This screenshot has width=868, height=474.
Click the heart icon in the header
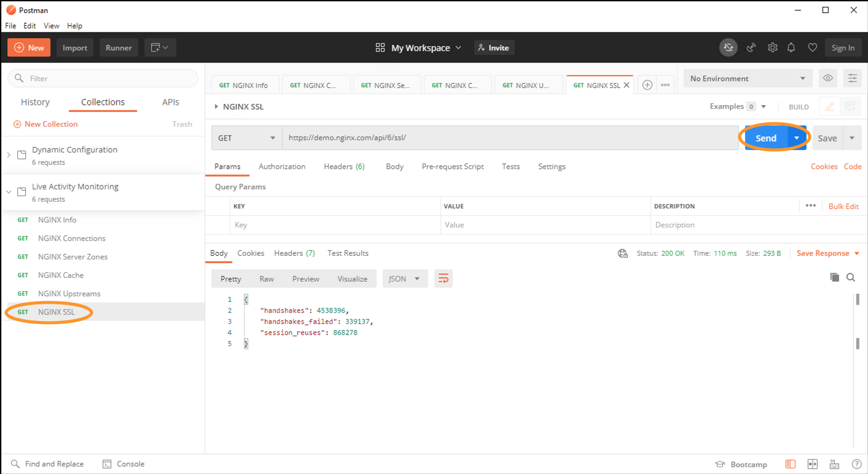[812, 48]
